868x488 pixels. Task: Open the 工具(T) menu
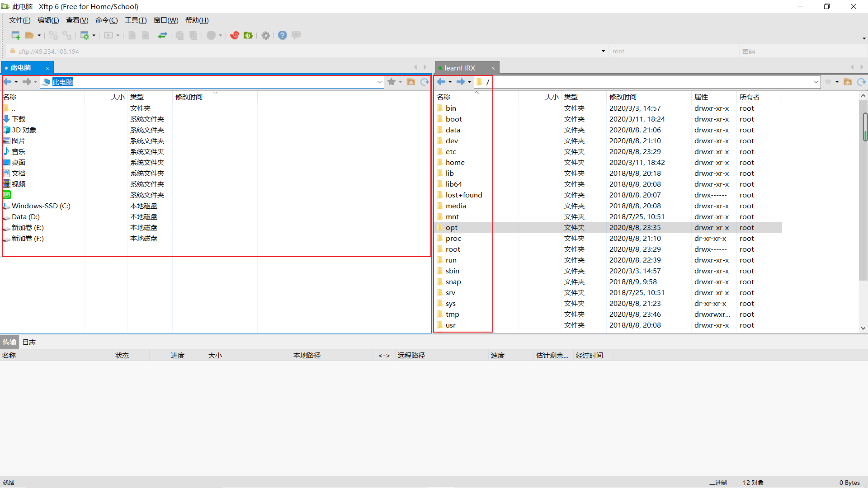pyautogui.click(x=136, y=20)
